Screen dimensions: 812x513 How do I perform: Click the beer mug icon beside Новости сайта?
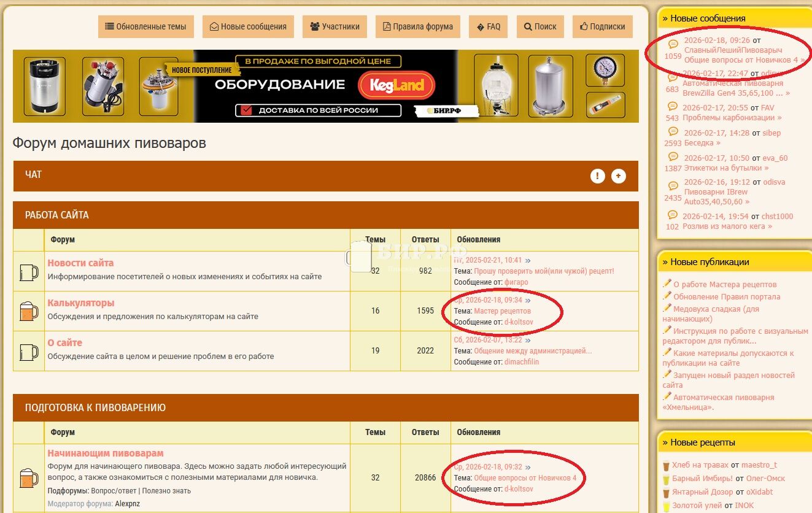29,272
